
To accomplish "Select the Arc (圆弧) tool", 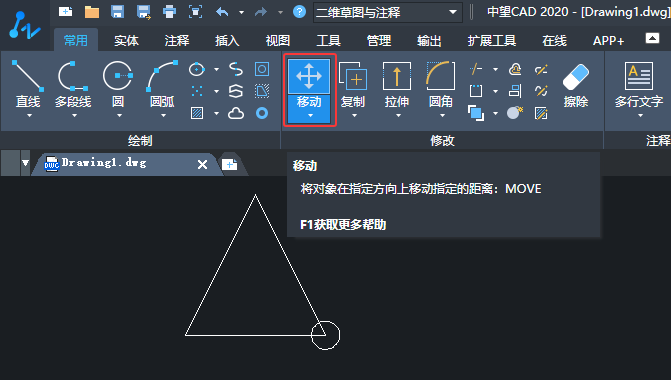I will pos(162,83).
